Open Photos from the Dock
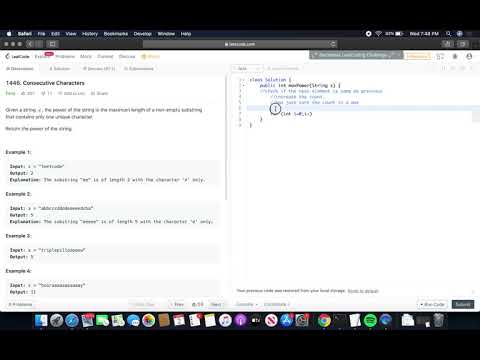This screenshot has width=480, height=360. click(149, 321)
